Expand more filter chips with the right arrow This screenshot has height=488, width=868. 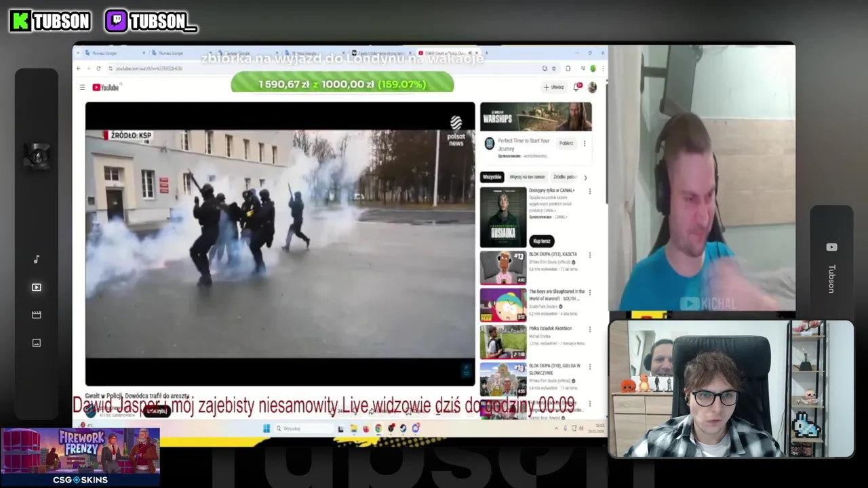pyautogui.click(x=585, y=178)
